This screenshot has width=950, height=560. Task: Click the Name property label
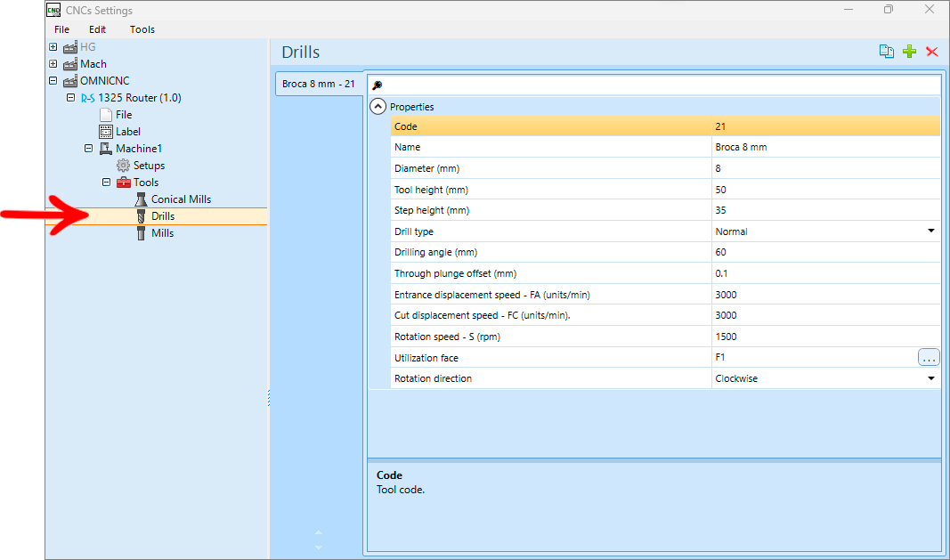click(x=407, y=147)
